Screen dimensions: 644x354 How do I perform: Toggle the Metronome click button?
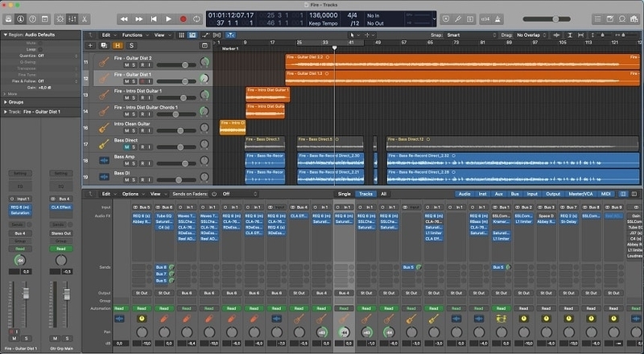click(x=497, y=19)
